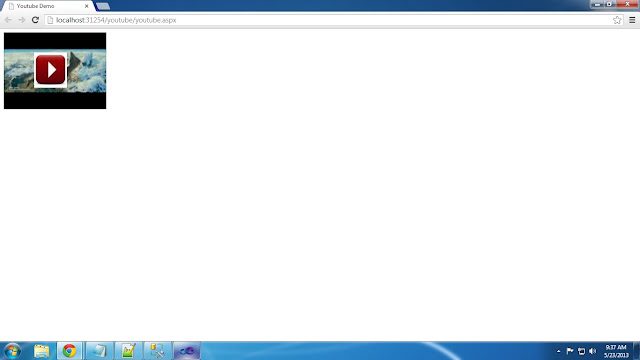Bookmark page with the star icon
Viewport: 640px width, 360px height.
[617, 20]
